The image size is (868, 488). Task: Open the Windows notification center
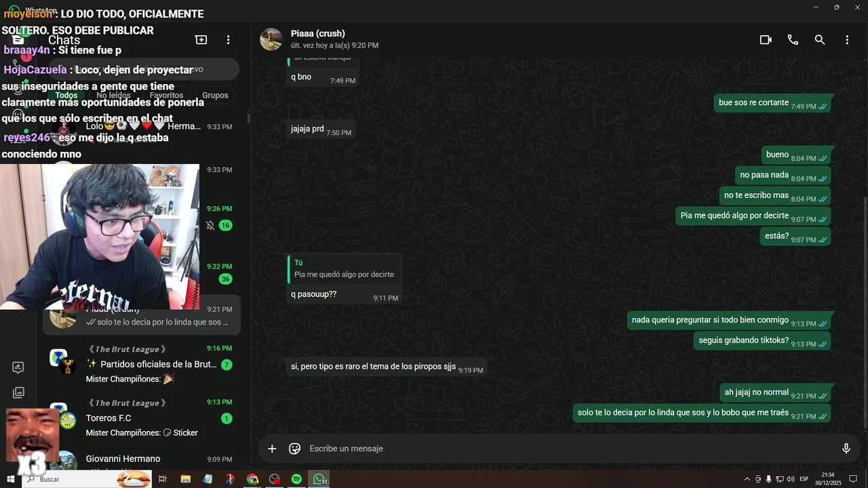(x=854, y=479)
